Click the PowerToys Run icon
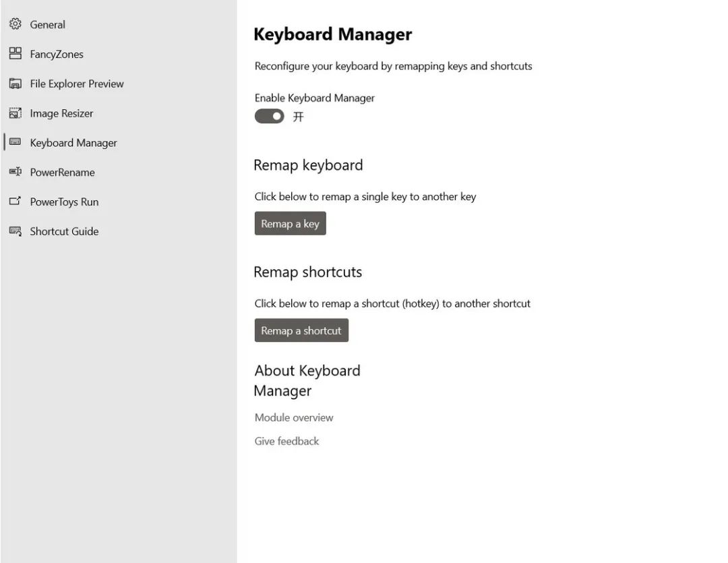This screenshot has height=563, width=728. click(15, 202)
